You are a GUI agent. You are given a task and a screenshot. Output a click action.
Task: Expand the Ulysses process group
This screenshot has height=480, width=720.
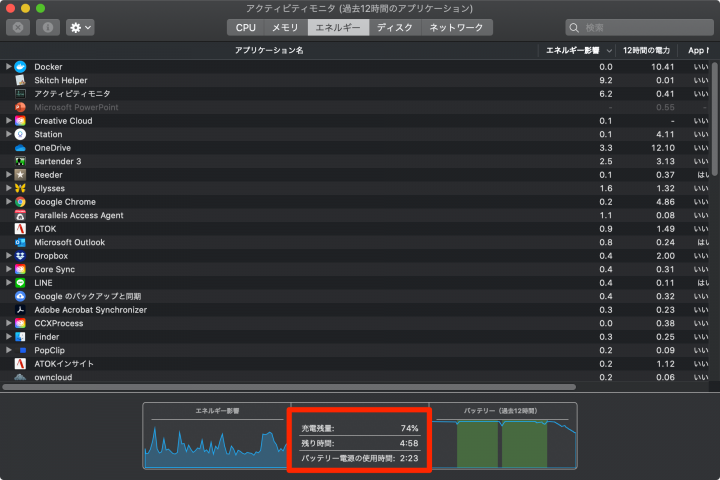tap(8, 188)
